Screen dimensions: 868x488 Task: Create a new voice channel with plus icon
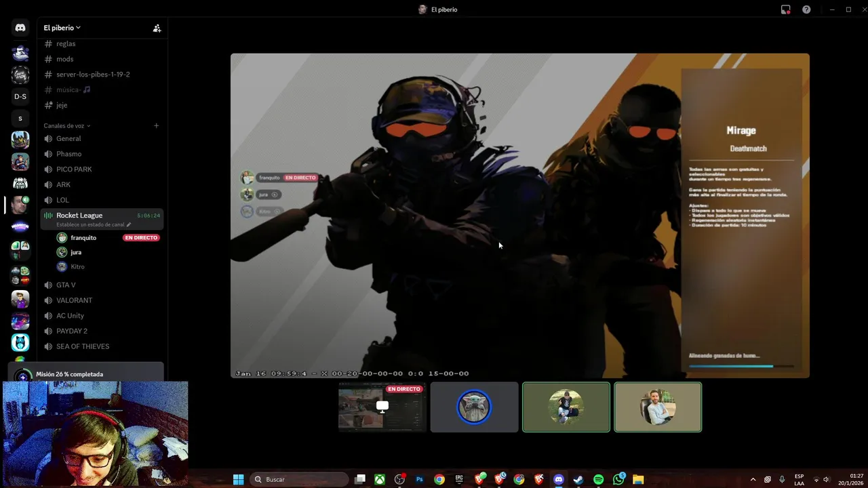click(156, 125)
